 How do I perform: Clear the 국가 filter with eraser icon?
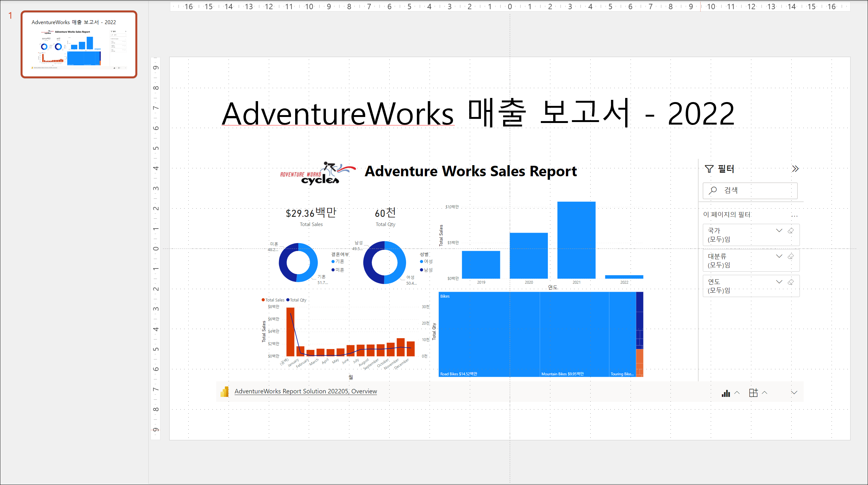pos(791,231)
